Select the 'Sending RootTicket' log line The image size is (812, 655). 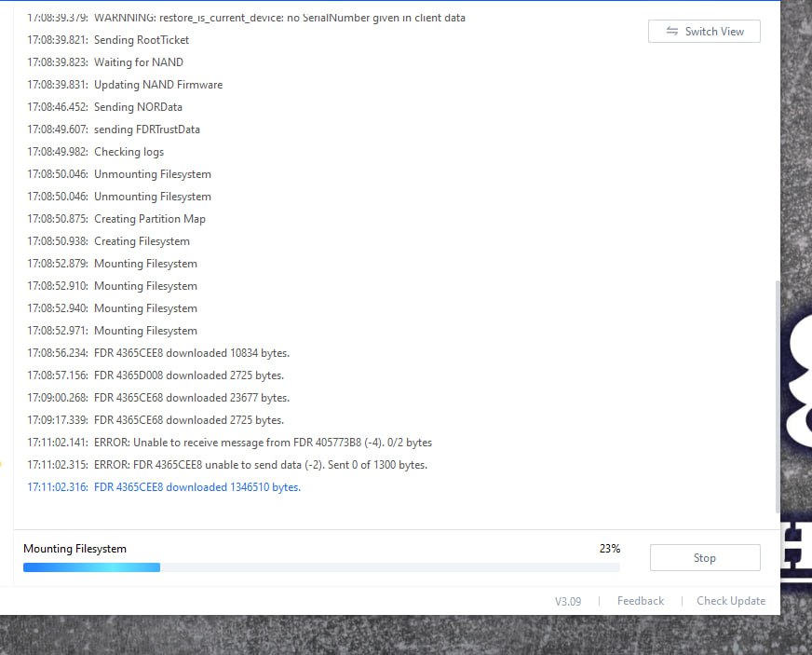[108, 40]
